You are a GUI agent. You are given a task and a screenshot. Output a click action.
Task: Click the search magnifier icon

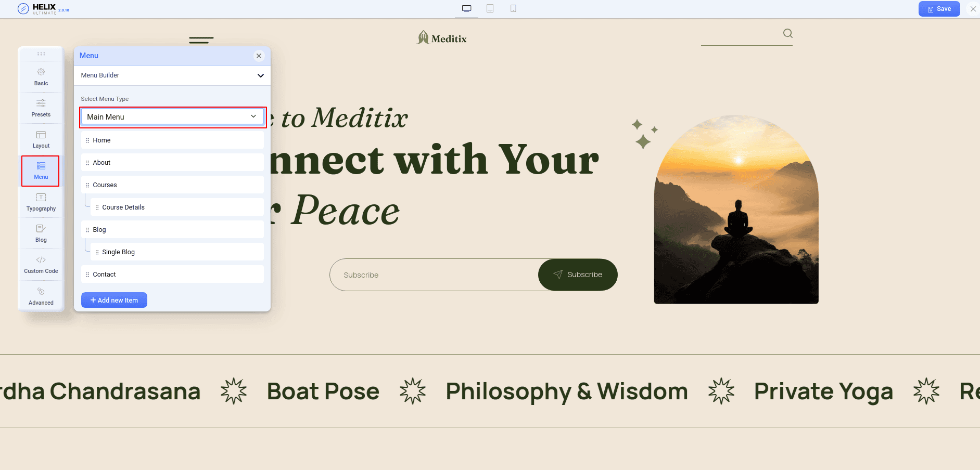[x=787, y=33]
